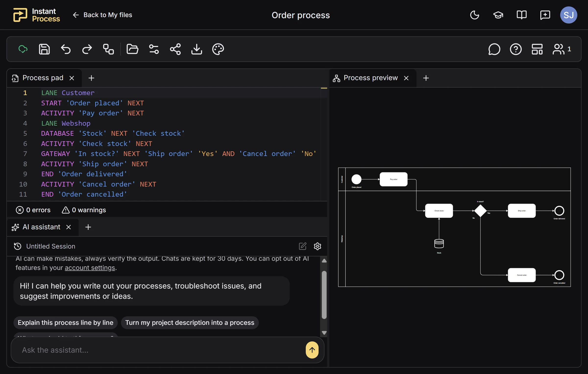This screenshot has width=588, height=374.
Task: Select the Process pad tab
Action: coord(43,78)
